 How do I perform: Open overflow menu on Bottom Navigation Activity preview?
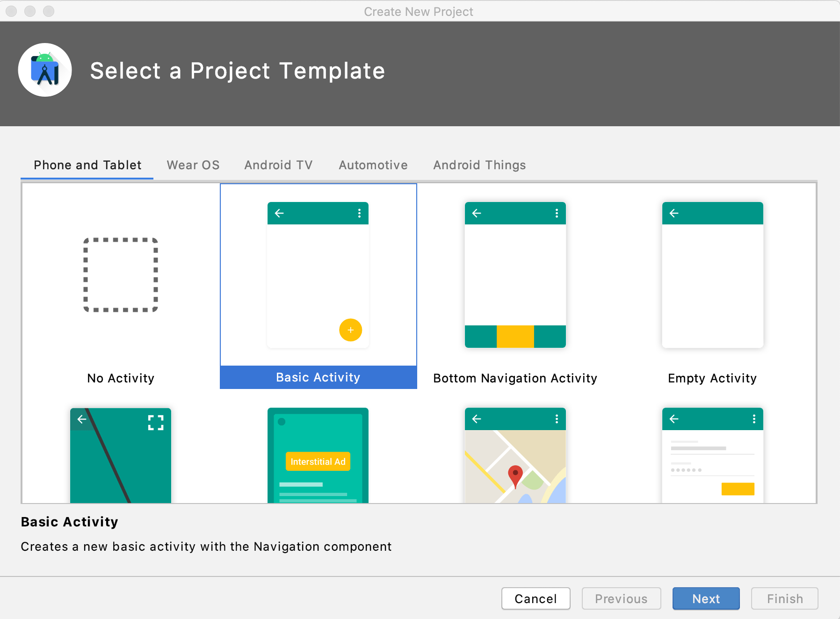(556, 213)
